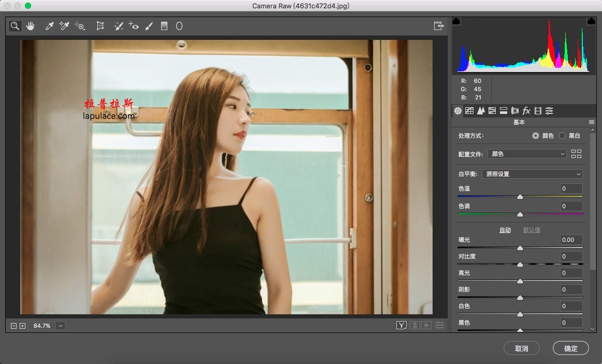Expand the 配置文件 profile dropdown
602x364 pixels.
point(527,154)
